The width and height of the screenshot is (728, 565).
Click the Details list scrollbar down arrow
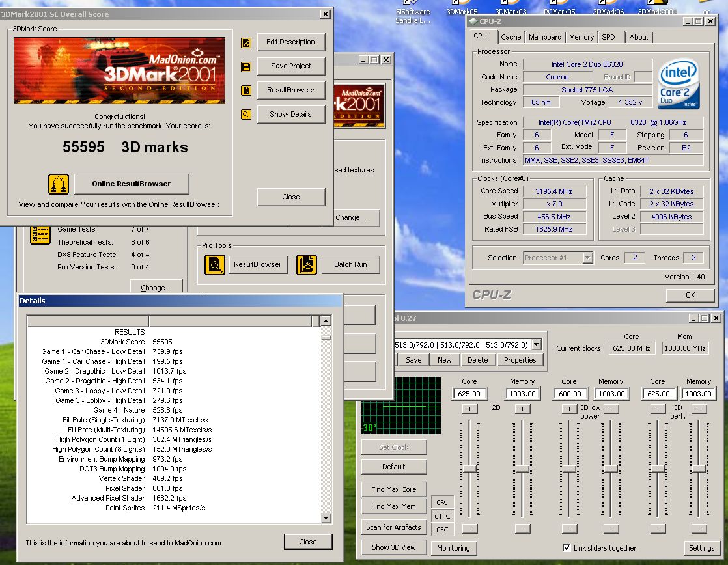pos(326,517)
